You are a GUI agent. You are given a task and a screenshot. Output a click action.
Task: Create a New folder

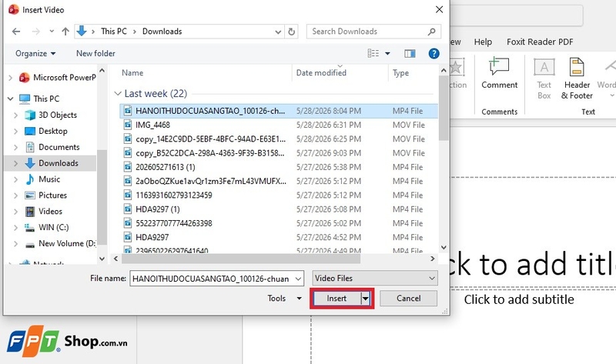tap(95, 53)
